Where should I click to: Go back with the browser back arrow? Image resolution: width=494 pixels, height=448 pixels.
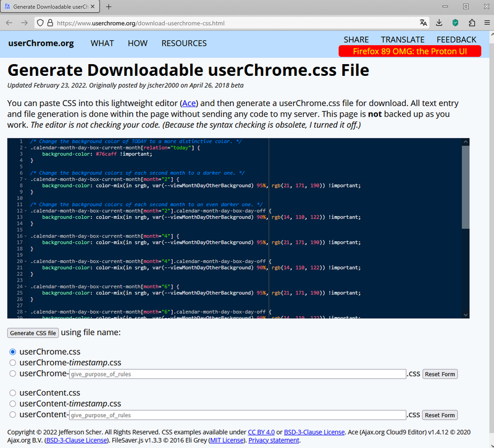pos(9,23)
